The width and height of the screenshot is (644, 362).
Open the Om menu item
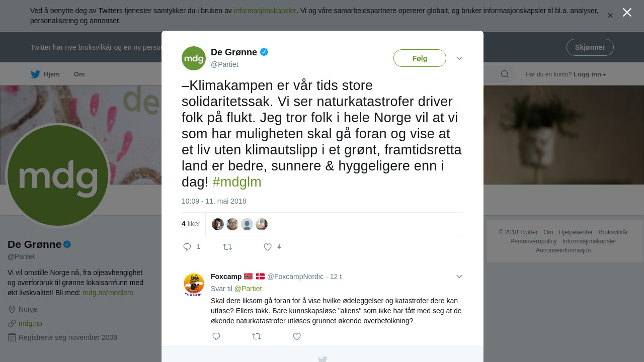coord(79,74)
